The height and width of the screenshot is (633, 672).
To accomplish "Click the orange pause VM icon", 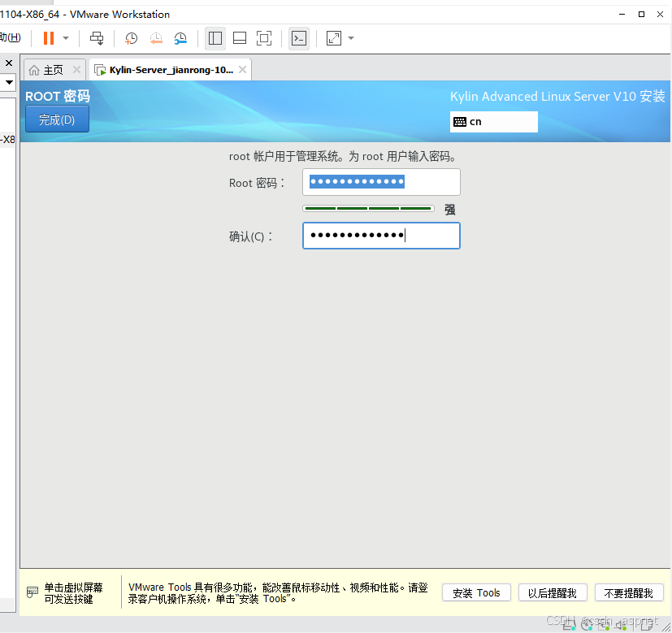I will tap(49, 38).
